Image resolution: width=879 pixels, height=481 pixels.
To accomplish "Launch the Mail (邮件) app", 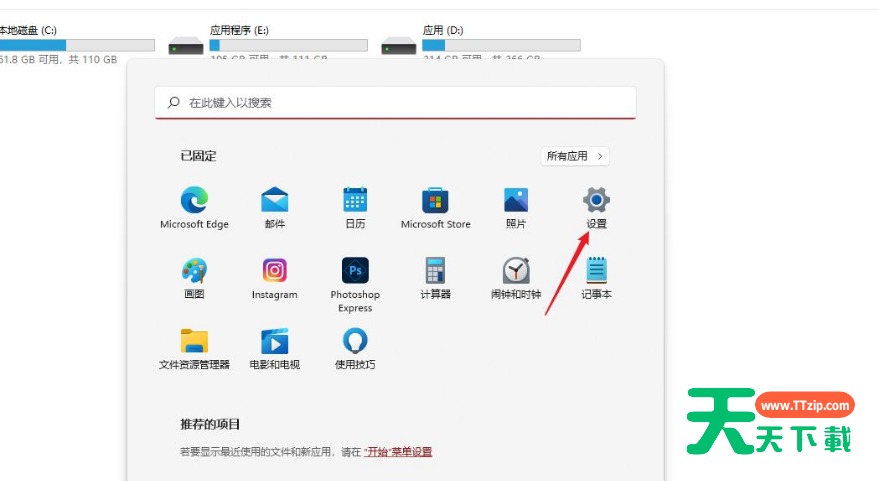I will (x=275, y=200).
